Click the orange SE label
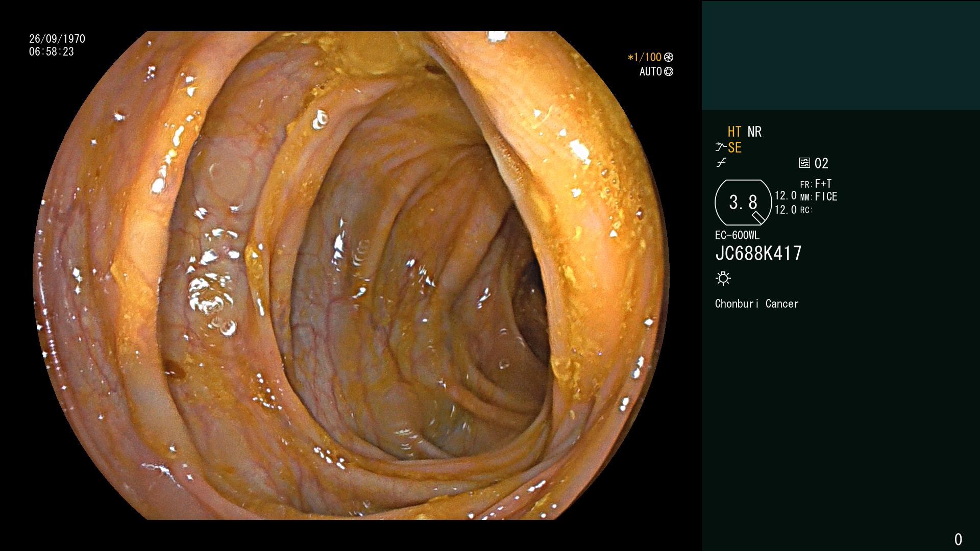This screenshot has height=551, width=980. [735, 148]
